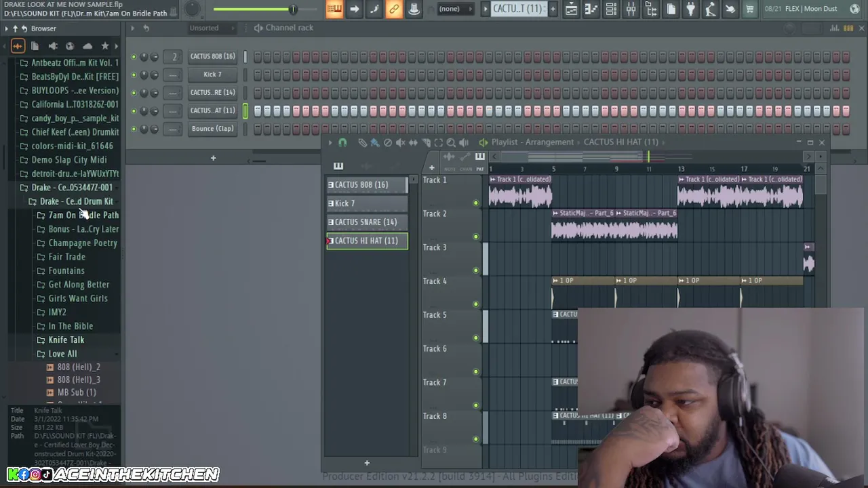Mute the CACTUS snare channel in Channel rack
Image resolution: width=868 pixels, height=488 pixels.
pyautogui.click(x=134, y=92)
